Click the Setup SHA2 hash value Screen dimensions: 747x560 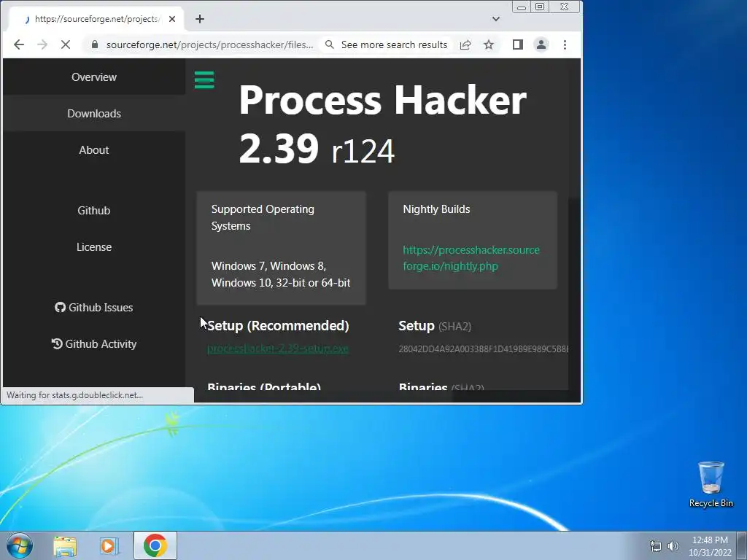(x=484, y=349)
